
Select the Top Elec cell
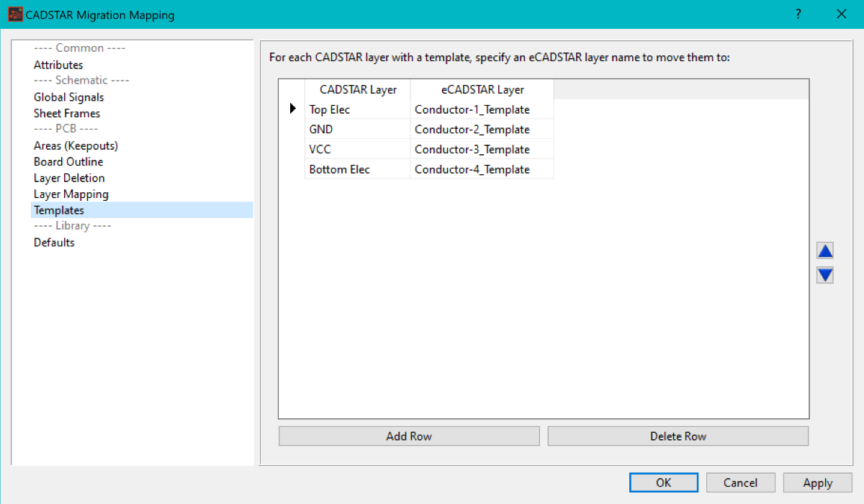click(358, 109)
